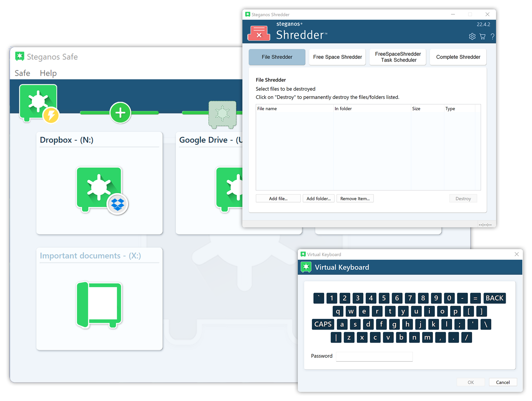Click the version number 22.4.2

tap(483, 24)
